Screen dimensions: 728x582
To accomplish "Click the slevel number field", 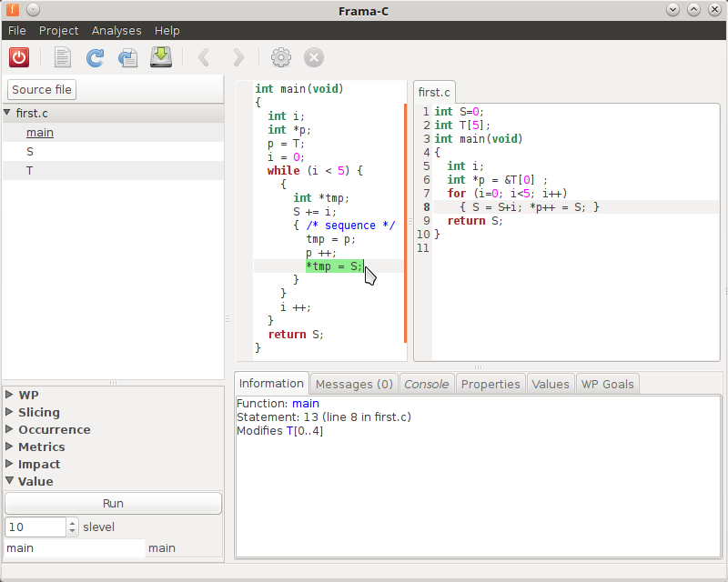I will click(35, 527).
